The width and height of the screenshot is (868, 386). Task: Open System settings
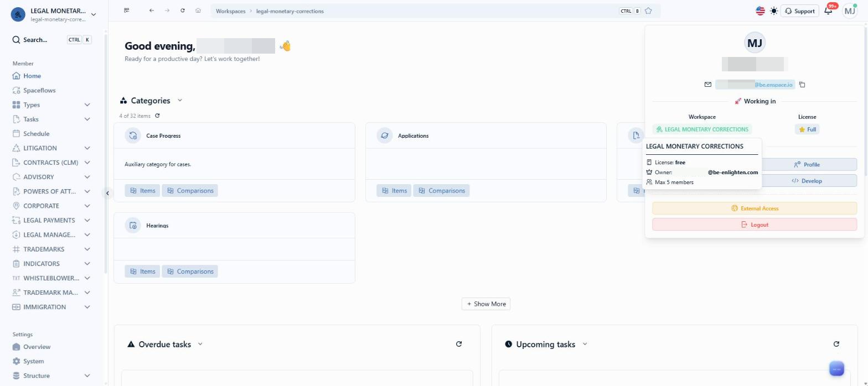point(28,361)
